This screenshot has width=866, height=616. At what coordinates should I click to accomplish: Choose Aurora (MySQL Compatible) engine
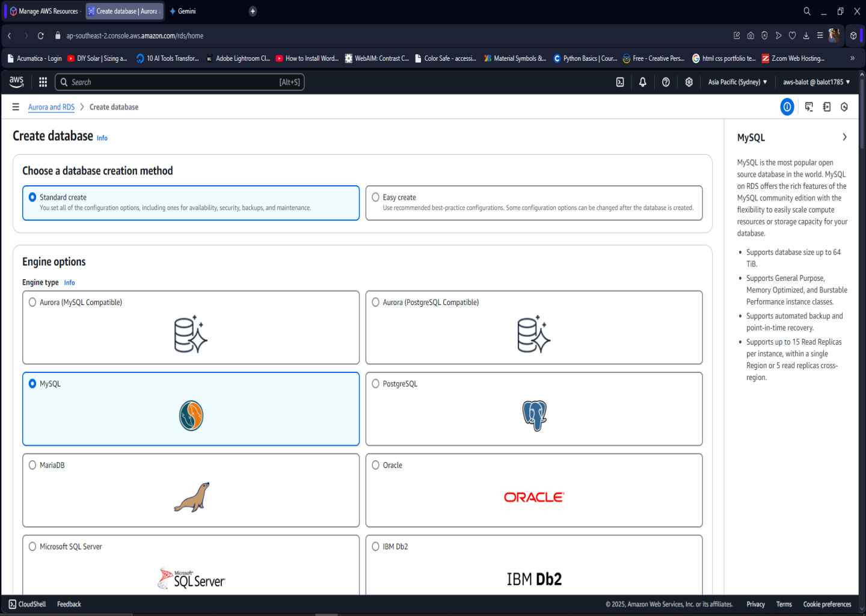coord(191,327)
